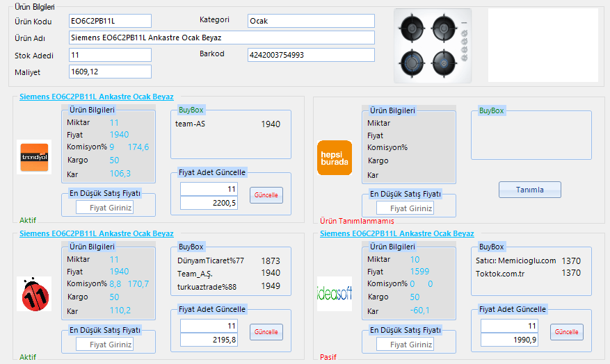Click the Trendyol price field 2200,5
Viewport: 610px width, 364px height.
click(209, 203)
